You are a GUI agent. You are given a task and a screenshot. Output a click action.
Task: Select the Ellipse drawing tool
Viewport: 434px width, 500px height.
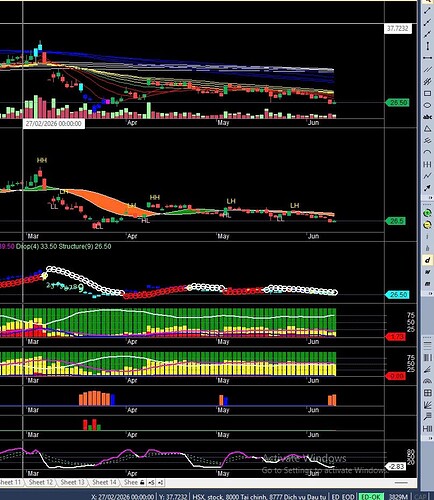tap(427, 105)
